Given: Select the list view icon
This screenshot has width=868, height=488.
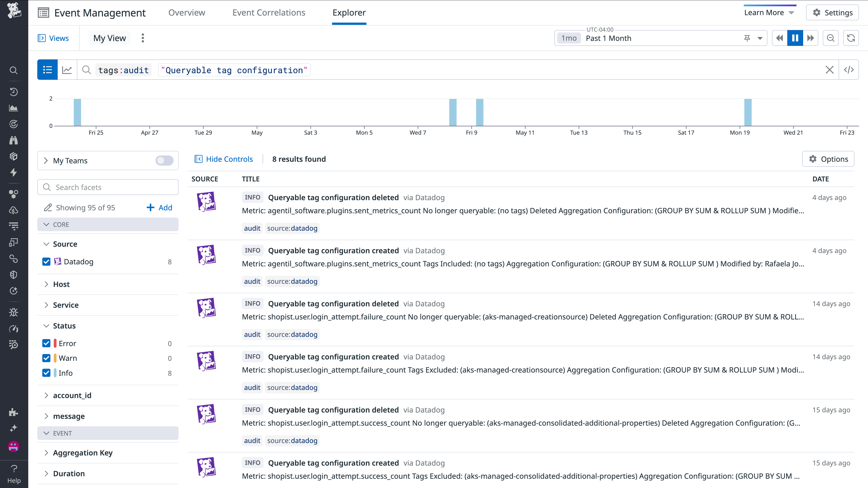Looking at the screenshot, I should coord(47,70).
